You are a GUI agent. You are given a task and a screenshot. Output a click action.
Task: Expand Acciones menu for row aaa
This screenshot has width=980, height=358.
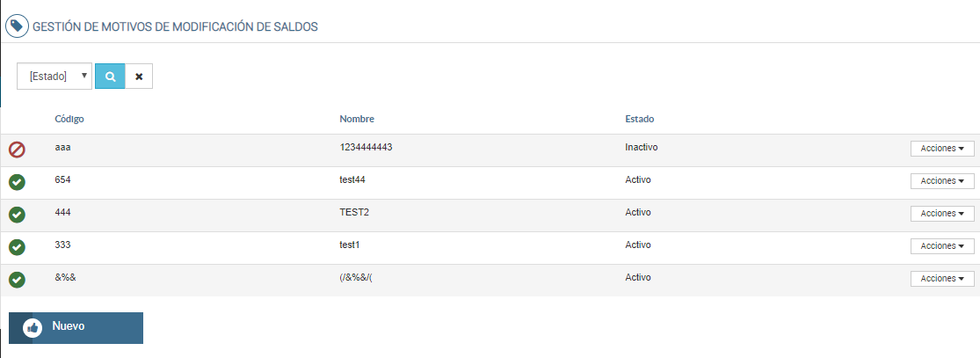(942, 149)
